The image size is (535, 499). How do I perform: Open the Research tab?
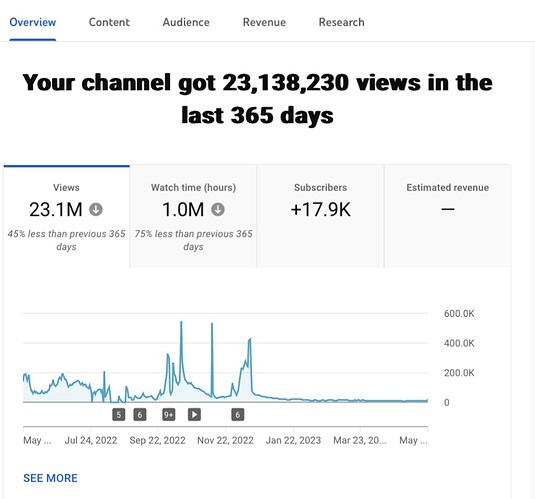tap(342, 22)
